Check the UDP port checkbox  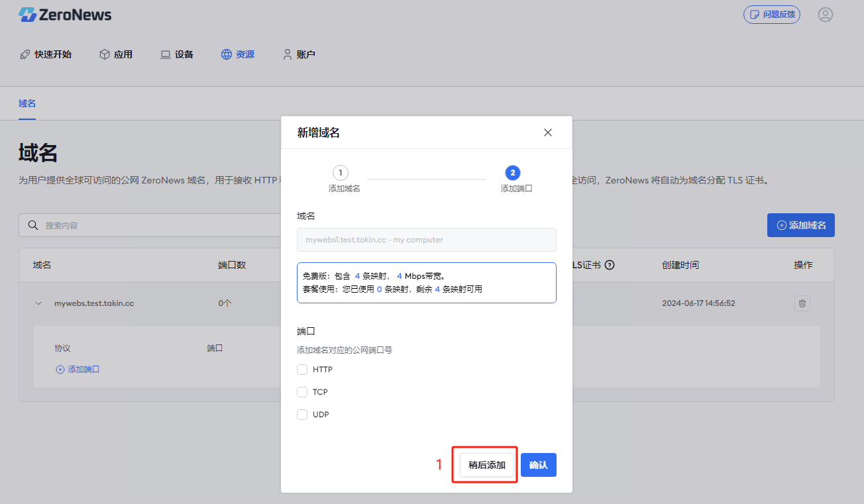[x=302, y=415]
